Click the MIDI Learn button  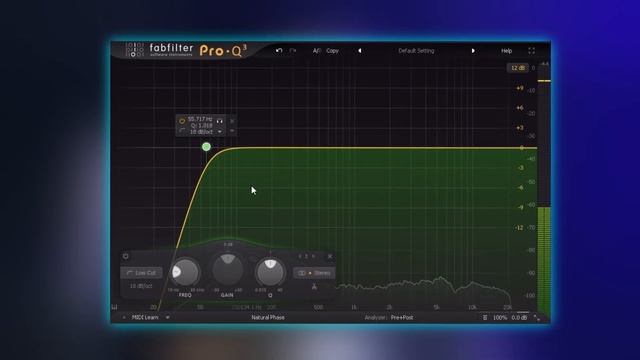coord(145,317)
